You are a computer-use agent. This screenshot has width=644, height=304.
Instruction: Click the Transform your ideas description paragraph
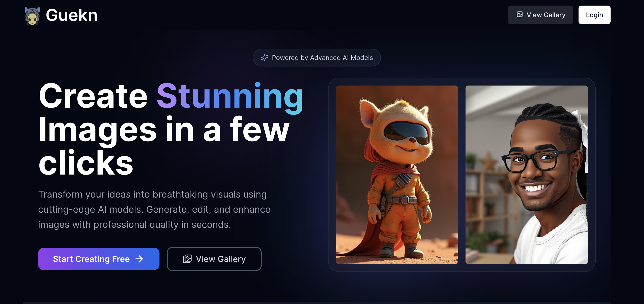click(154, 209)
